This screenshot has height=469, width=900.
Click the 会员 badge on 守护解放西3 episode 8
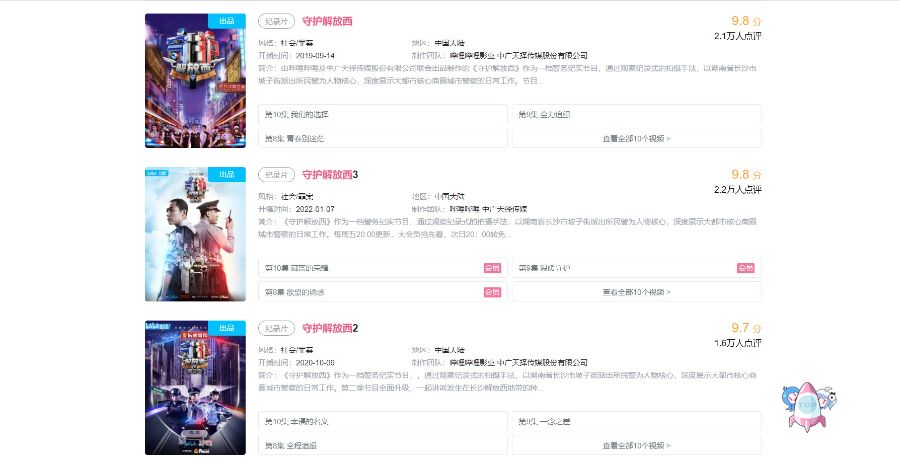click(492, 292)
